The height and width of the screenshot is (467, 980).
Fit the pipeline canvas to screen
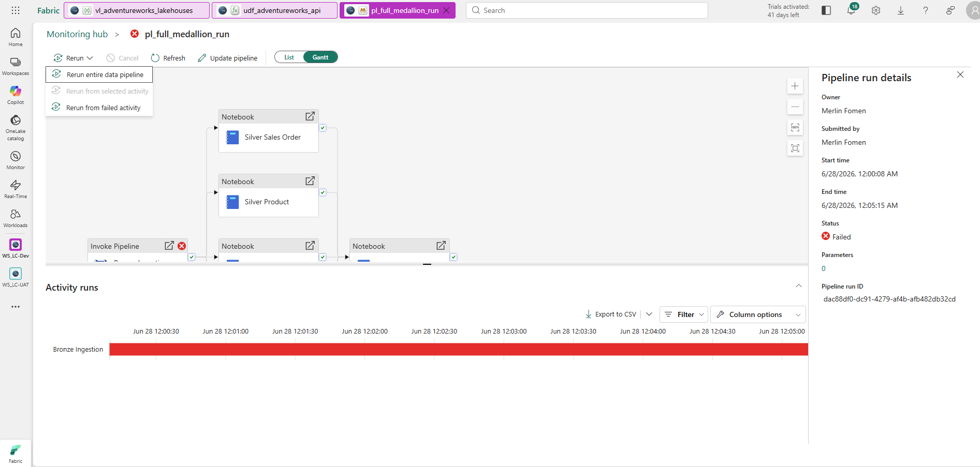[795, 148]
